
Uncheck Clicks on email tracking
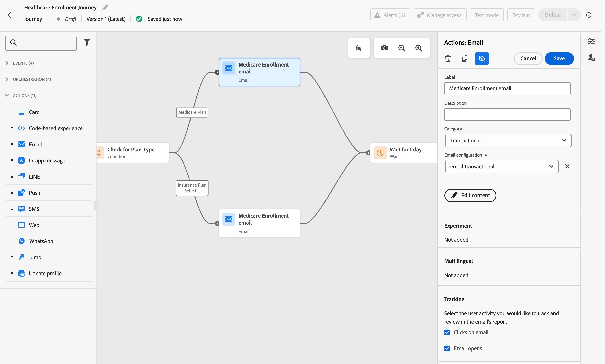coord(447,332)
